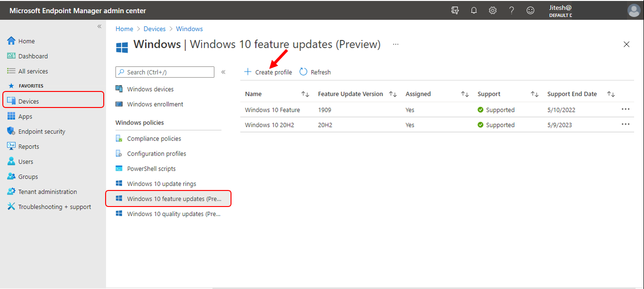Open the ellipsis next to page title

tap(396, 44)
